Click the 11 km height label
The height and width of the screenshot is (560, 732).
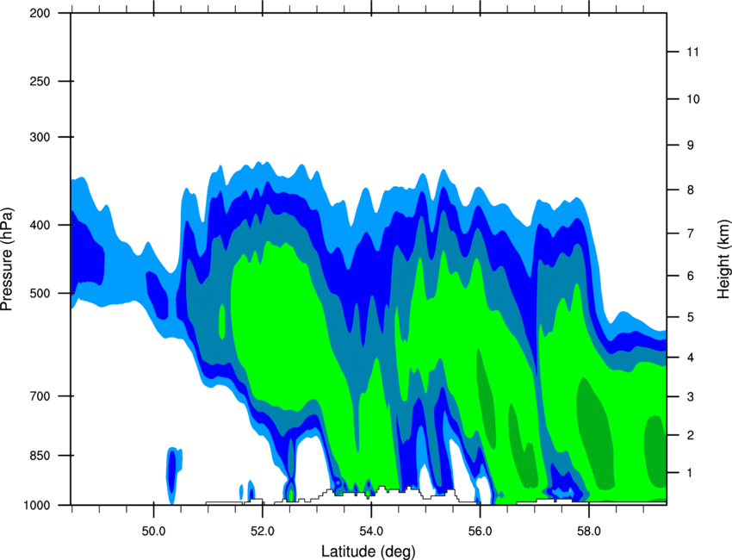693,52
